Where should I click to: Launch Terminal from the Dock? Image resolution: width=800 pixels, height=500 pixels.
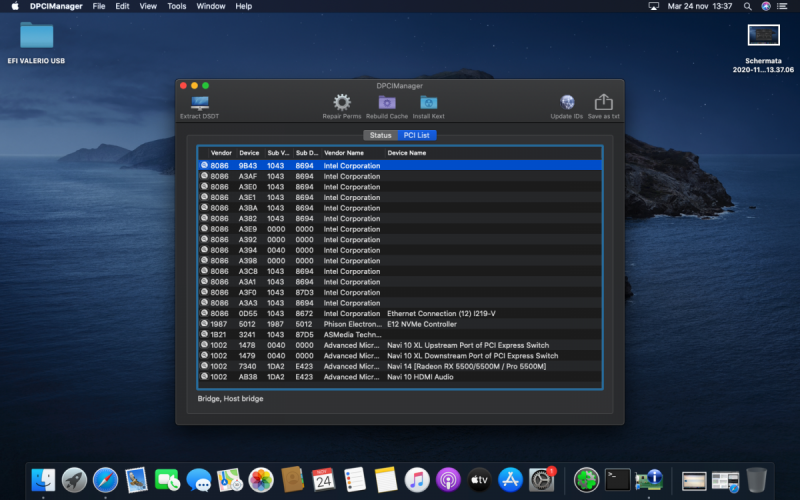(x=618, y=480)
